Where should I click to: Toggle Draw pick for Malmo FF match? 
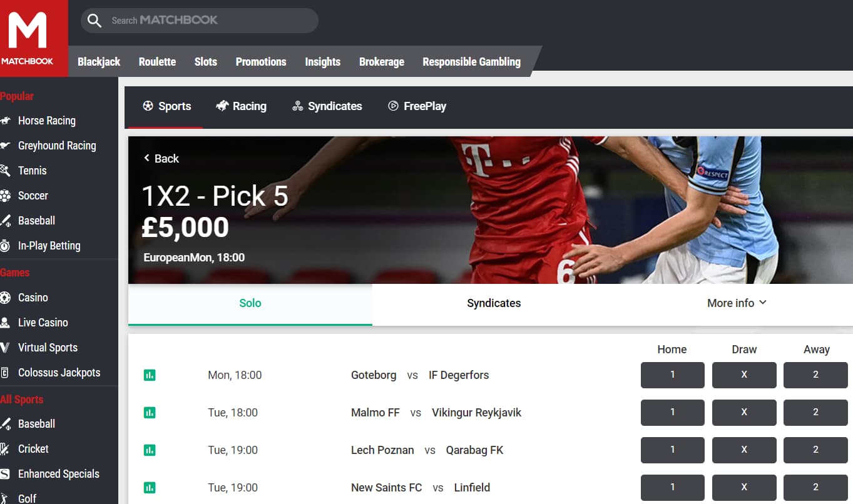[x=744, y=413]
